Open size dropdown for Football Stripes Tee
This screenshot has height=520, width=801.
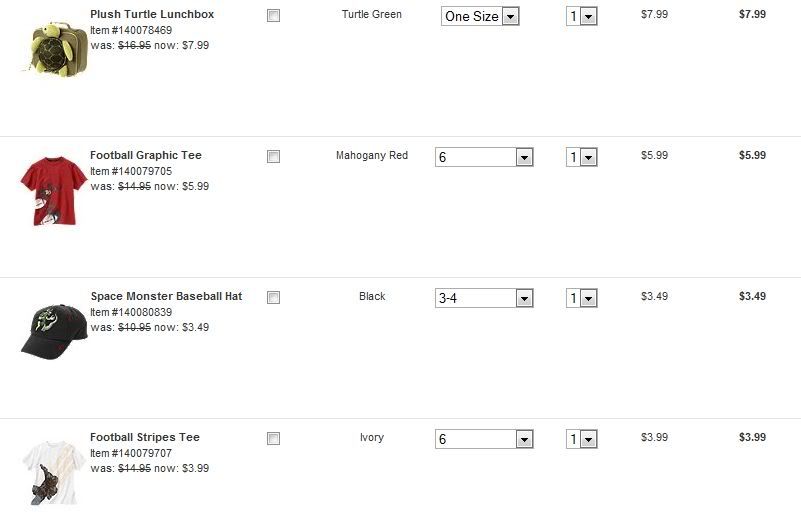pos(484,439)
